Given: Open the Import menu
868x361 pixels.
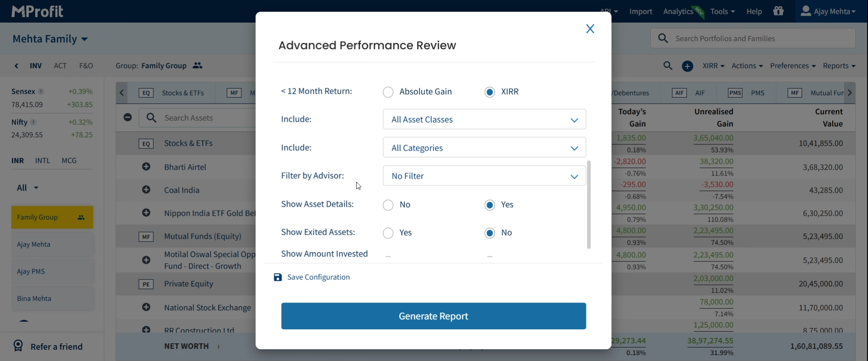Looking at the screenshot, I should pyautogui.click(x=641, y=11).
